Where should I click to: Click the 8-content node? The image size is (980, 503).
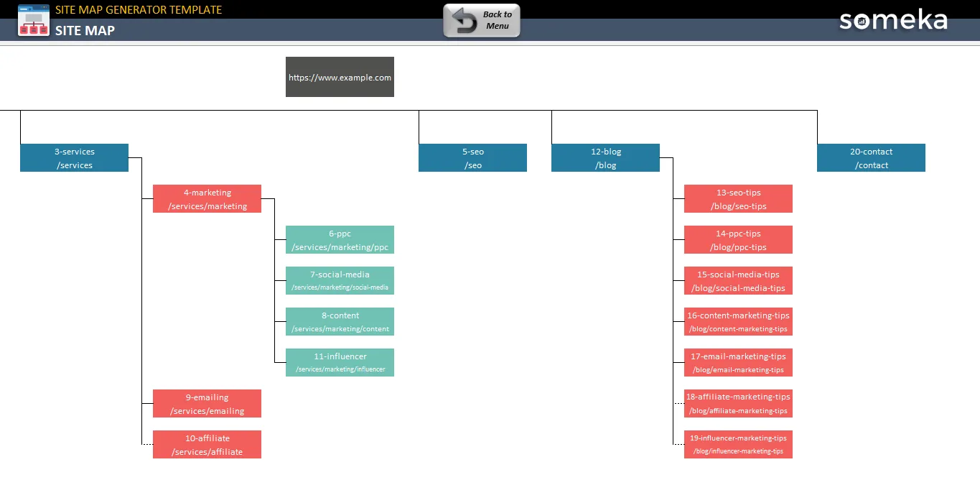340,322
